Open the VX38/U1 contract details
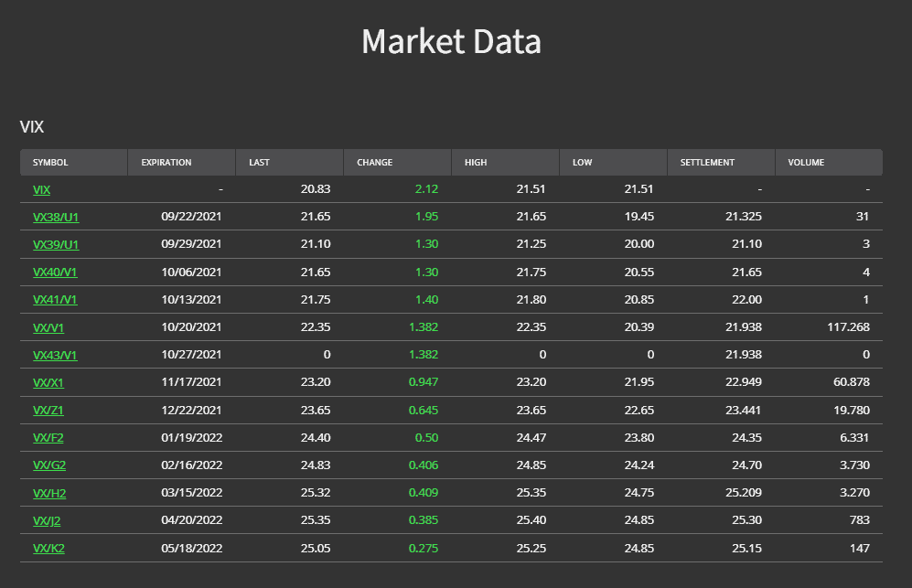Screen dimensions: 912x588 (x=55, y=217)
